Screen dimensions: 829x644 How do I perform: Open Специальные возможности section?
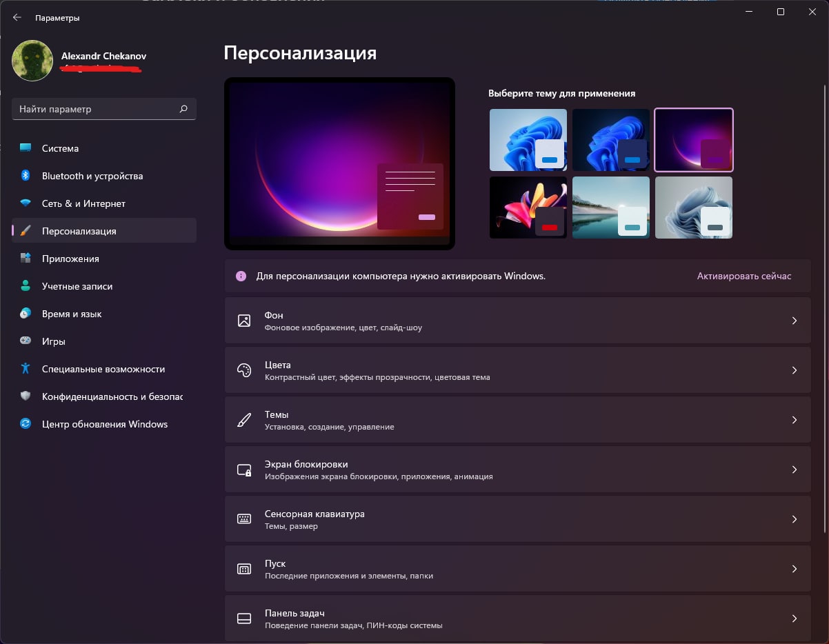click(x=104, y=369)
